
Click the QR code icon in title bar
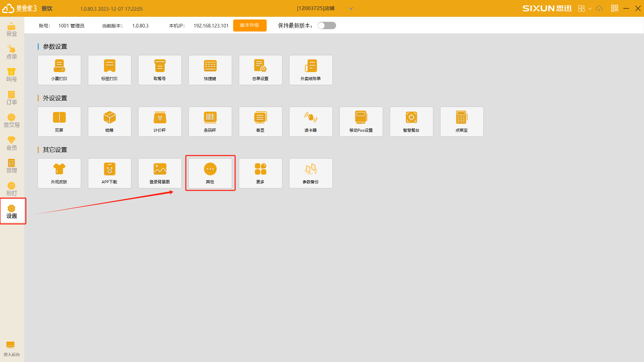click(x=614, y=8)
